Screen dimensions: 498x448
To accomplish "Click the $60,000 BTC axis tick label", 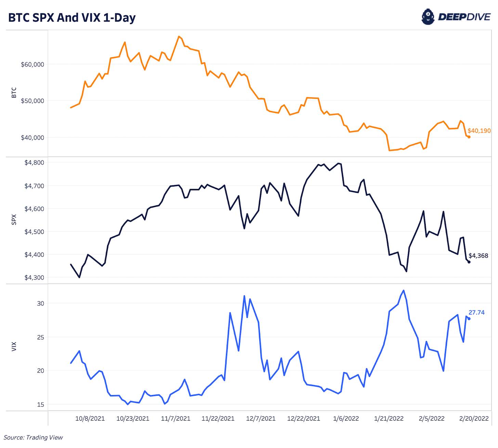I will (32, 64).
